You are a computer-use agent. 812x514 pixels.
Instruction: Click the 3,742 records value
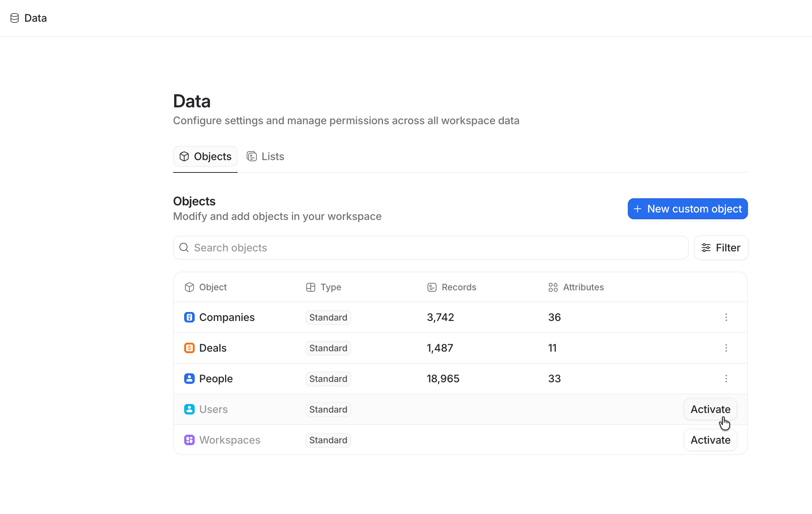[x=440, y=317]
